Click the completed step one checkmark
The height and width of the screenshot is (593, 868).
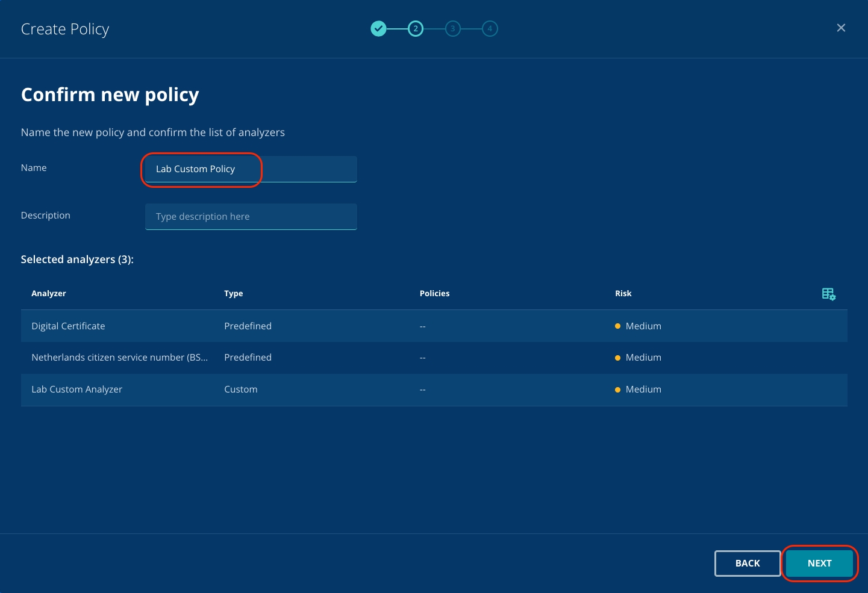tap(378, 28)
